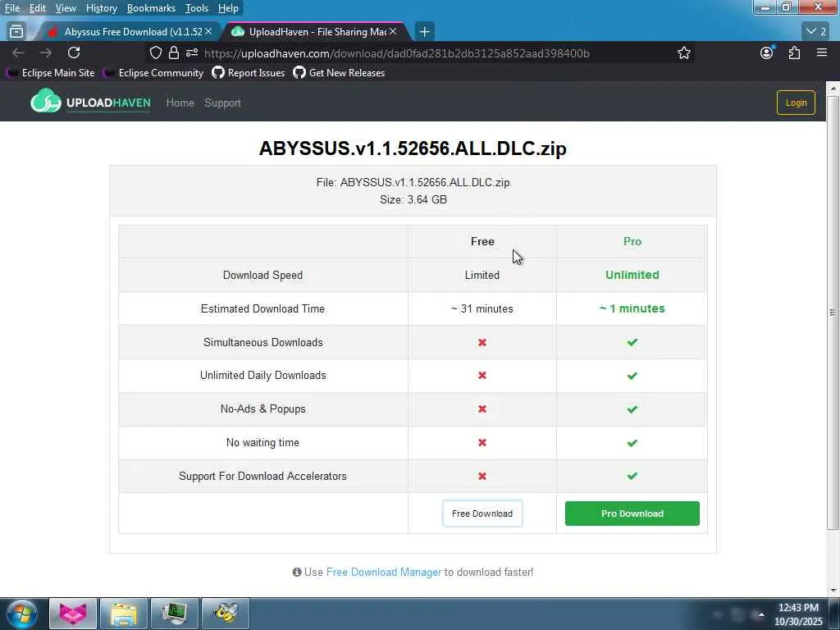This screenshot has height=630, width=840.
Task: Open the Edit menu
Action: pos(37,8)
